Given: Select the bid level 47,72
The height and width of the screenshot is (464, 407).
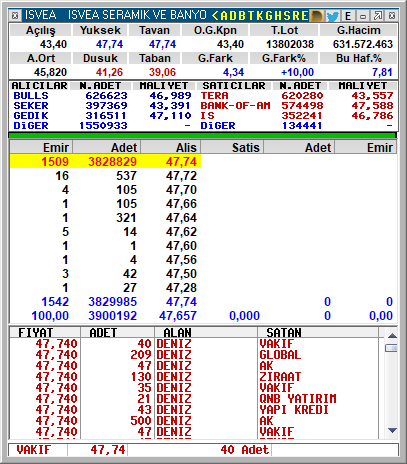Looking at the screenshot, I should 181,176.
